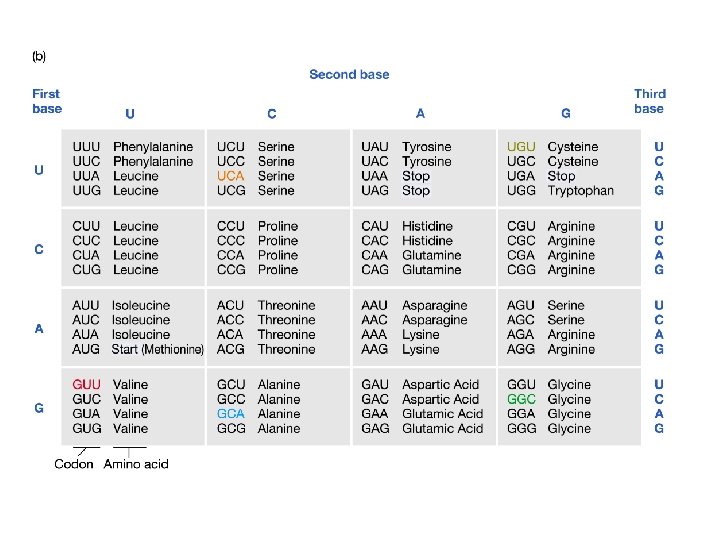Select the orange UCA codon text
The width and height of the screenshot is (720, 540).
pos(230,176)
